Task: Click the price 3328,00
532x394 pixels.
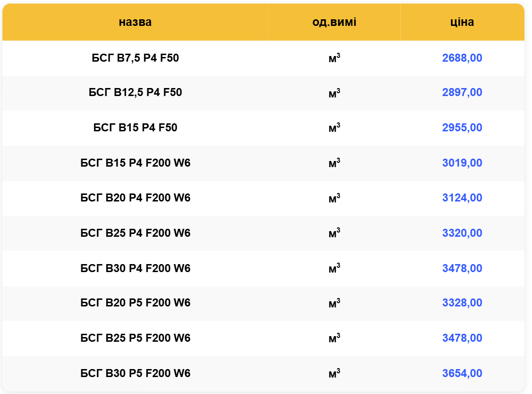Action: pos(462,303)
